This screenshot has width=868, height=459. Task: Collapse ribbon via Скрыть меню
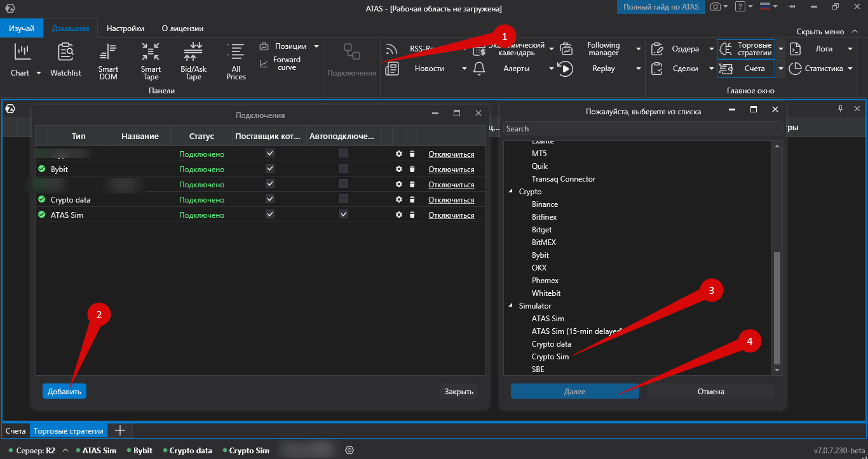pos(825,31)
